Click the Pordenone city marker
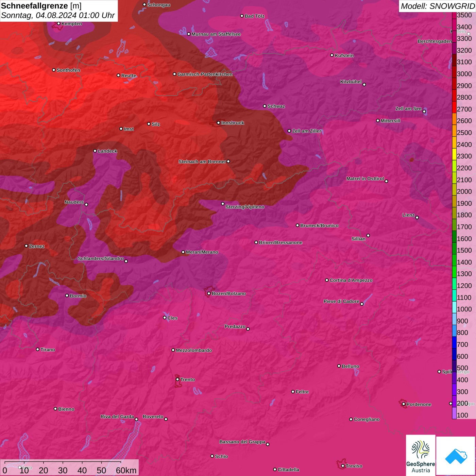The height and width of the screenshot is (476, 476). click(404, 404)
